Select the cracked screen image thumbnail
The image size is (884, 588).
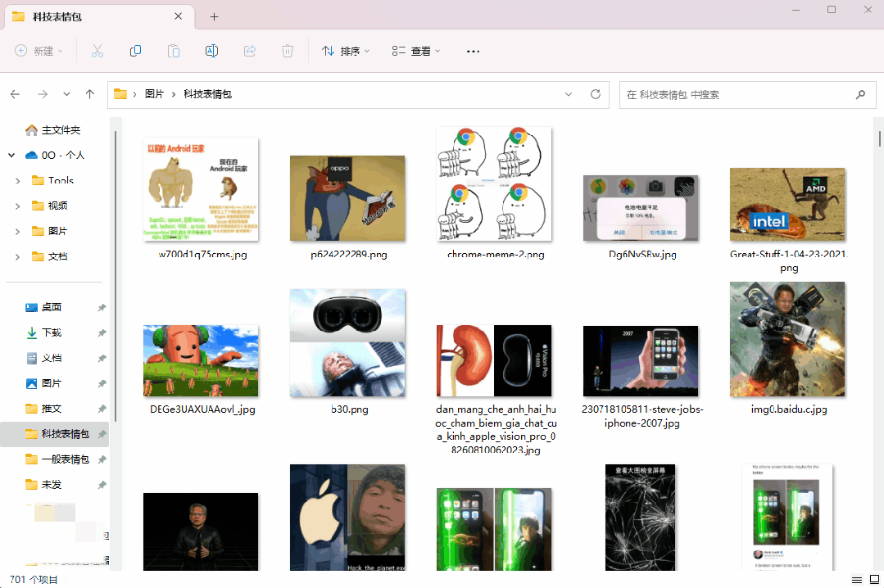(641, 518)
